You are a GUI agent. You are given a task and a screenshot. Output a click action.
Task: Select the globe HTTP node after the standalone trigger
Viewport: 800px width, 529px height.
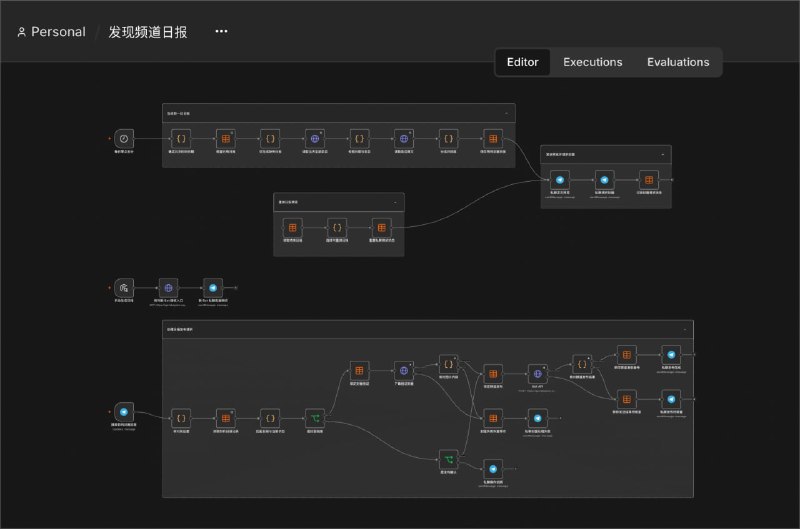point(168,288)
